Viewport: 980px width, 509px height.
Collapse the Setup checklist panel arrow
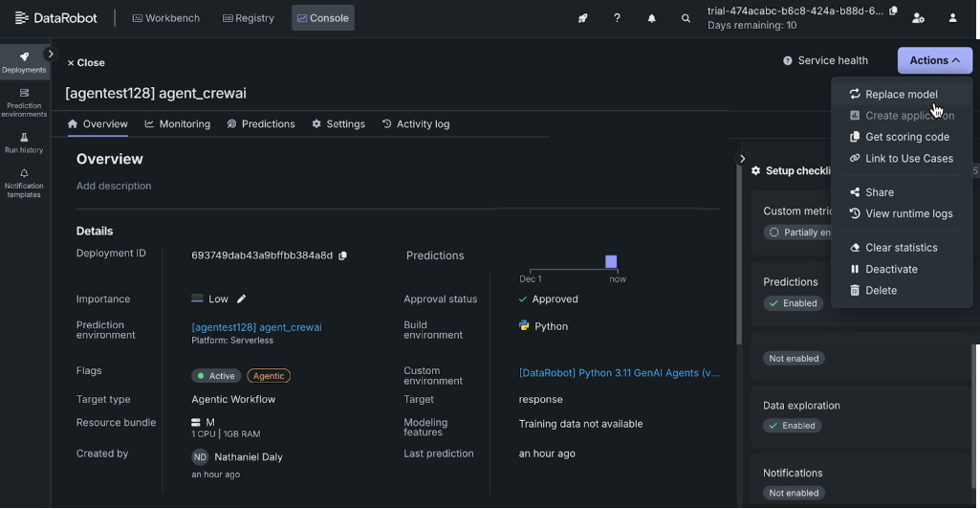pyautogui.click(x=742, y=159)
